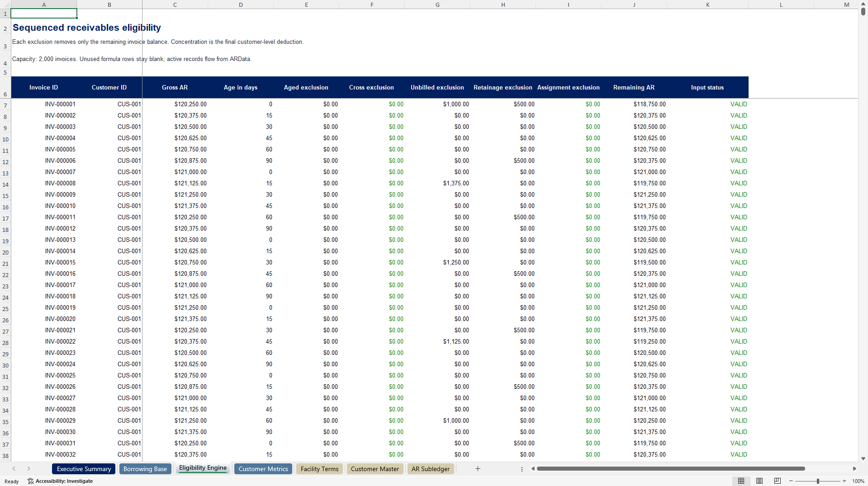Select cell INV-000008
Viewport: 868px width, 486px height.
coord(44,183)
